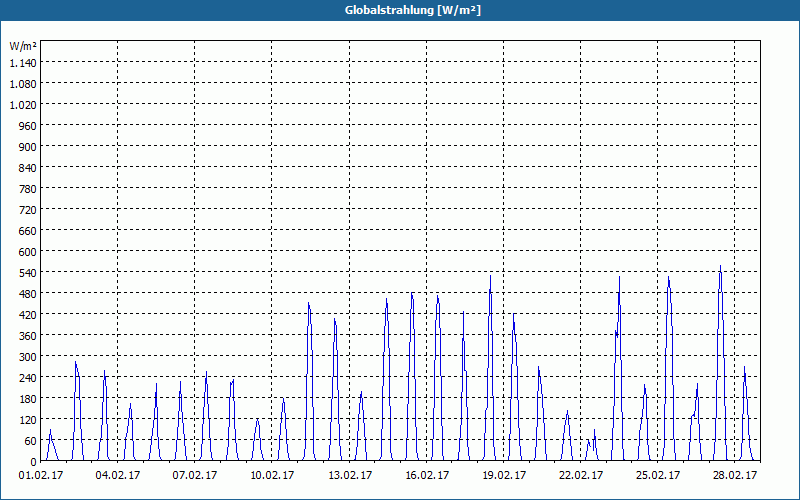Click the 720 y-axis label
800x500 pixels.
[x=28, y=210]
